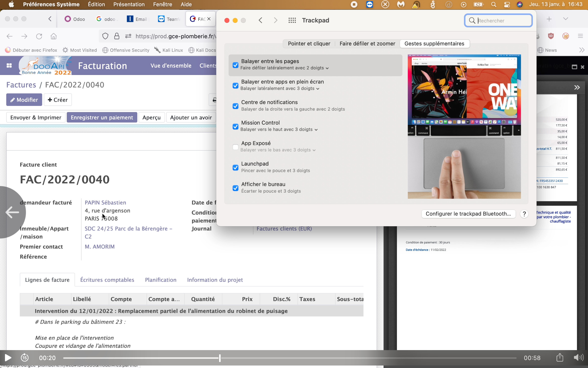Go forward in System Preferences
588x368 pixels.
point(275,20)
